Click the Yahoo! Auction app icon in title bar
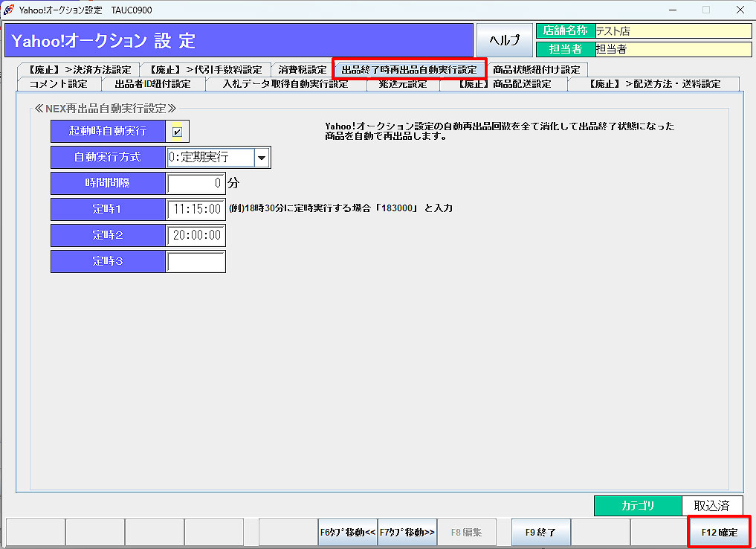The height and width of the screenshot is (549, 756). 9,10
